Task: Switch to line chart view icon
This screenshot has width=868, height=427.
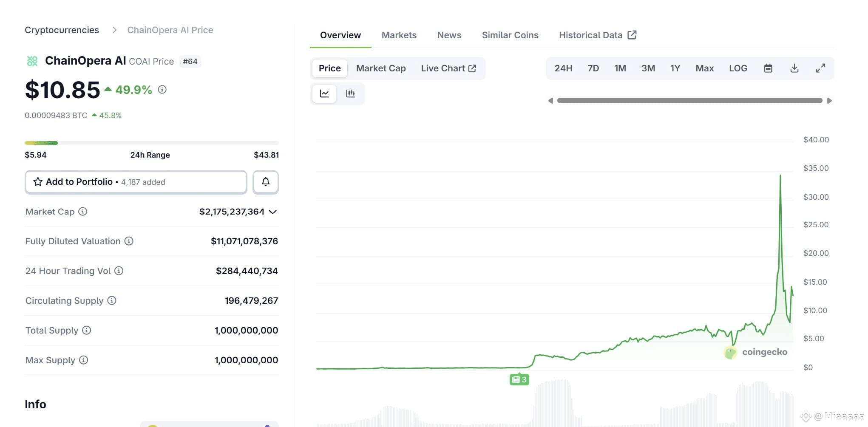Action: tap(324, 93)
